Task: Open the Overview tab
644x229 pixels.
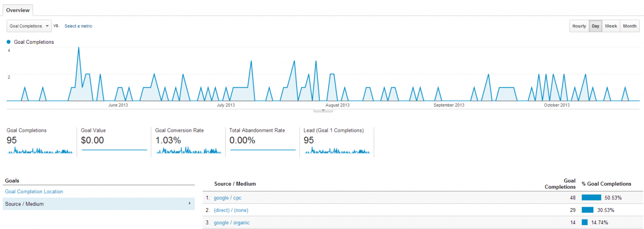Action: click(18, 10)
